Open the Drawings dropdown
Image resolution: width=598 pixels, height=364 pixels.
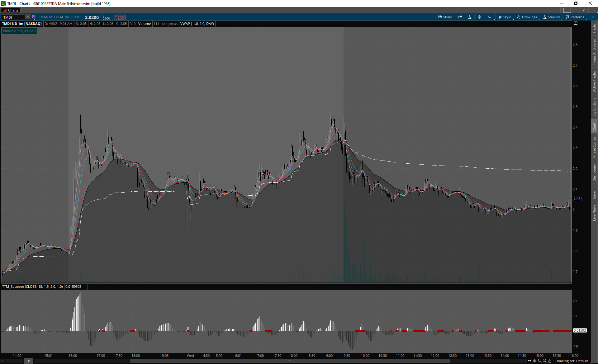point(527,17)
